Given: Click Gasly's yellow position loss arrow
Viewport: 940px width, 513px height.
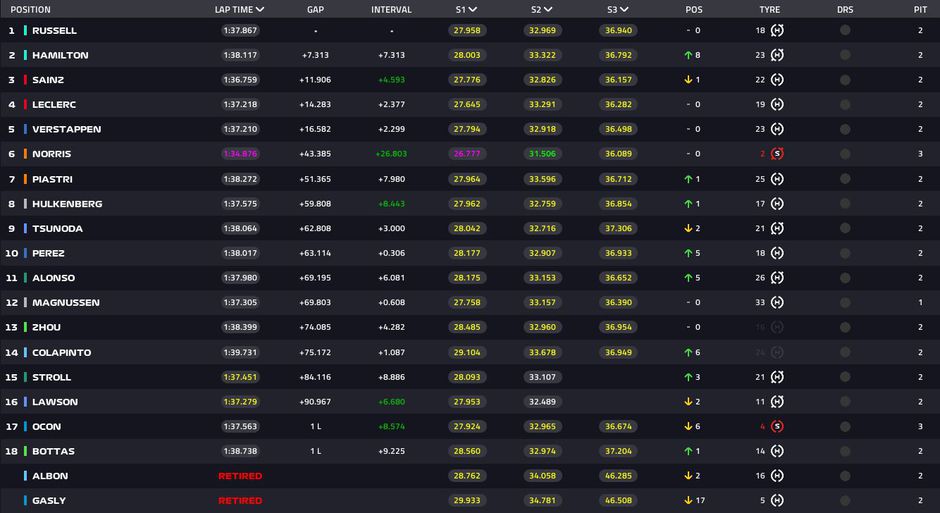Looking at the screenshot, I should 688,501.
